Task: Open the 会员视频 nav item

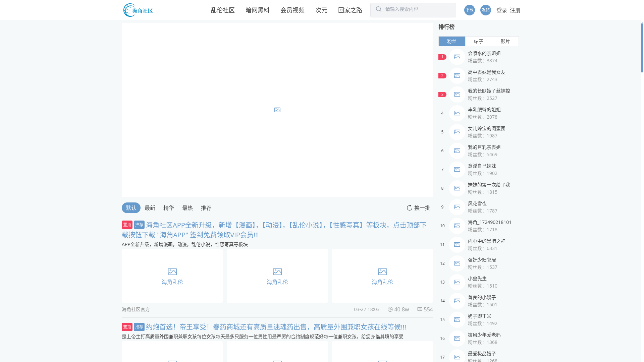Action: [x=292, y=10]
